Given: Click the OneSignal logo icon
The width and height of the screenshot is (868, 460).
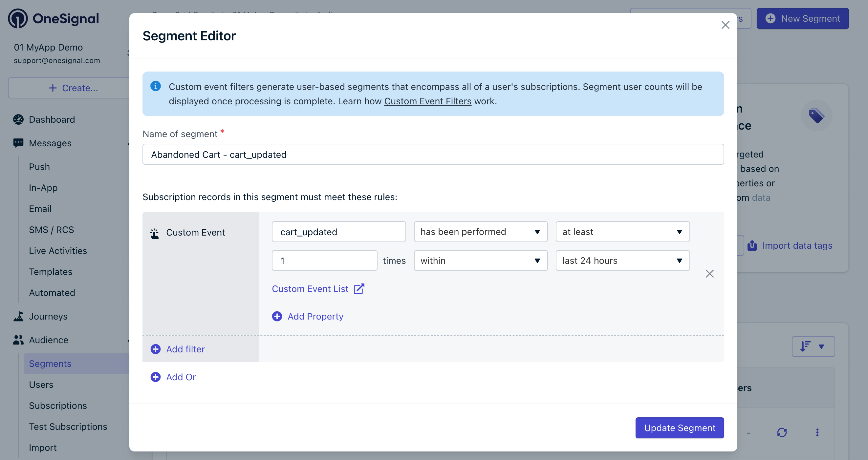Looking at the screenshot, I should pos(17,18).
